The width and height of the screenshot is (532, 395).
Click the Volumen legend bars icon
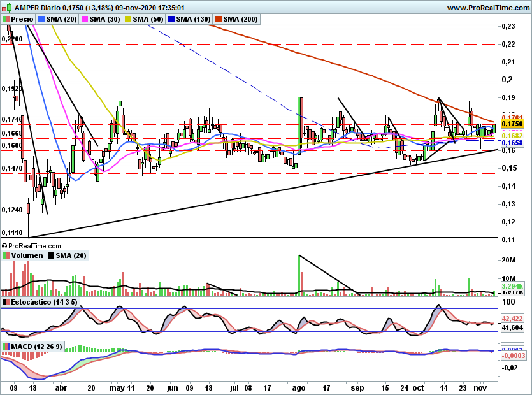click(x=6, y=255)
